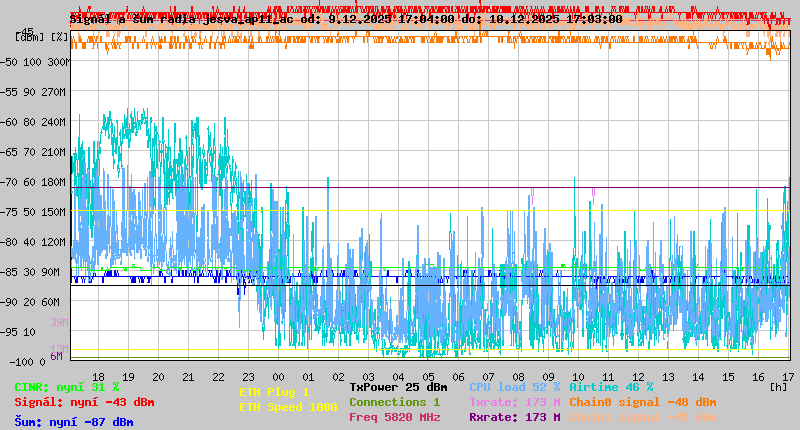Select the Txrate 173 M label
Screen dimensions: 800x430
pyautogui.click(x=514, y=402)
